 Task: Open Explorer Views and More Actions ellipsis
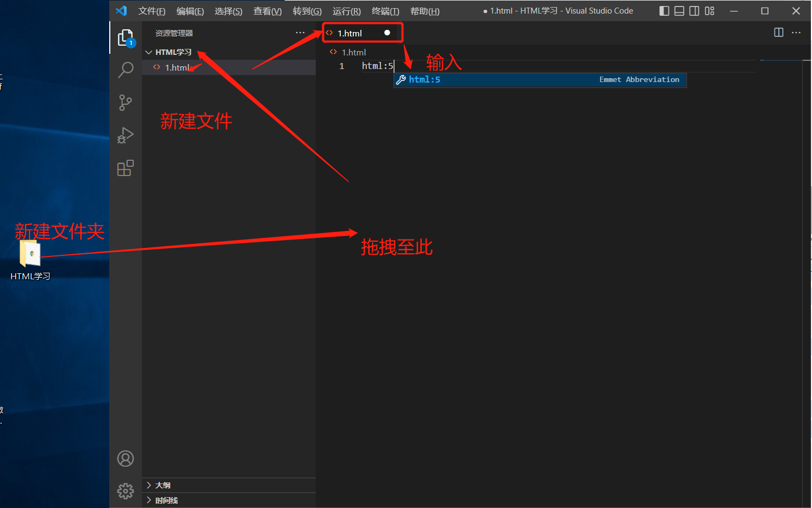300,33
